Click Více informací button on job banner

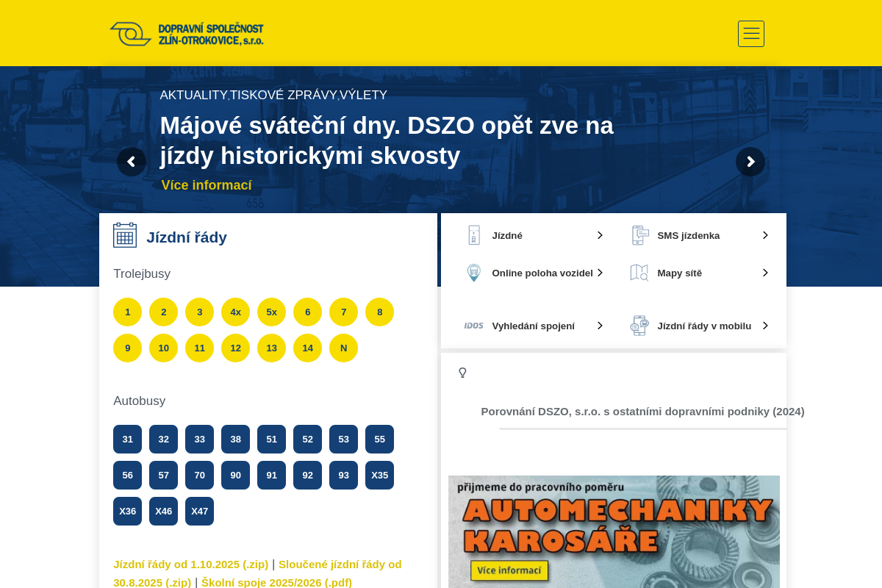click(x=509, y=570)
